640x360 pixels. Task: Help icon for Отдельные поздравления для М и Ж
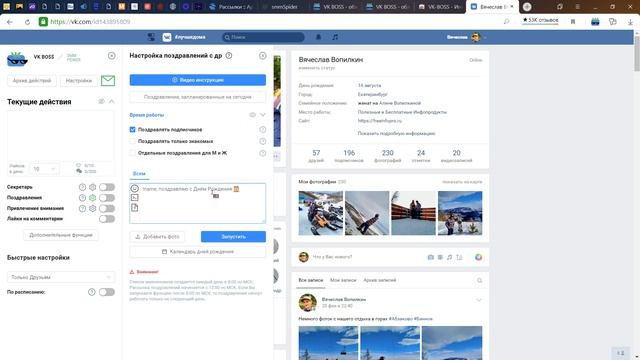tap(262, 153)
